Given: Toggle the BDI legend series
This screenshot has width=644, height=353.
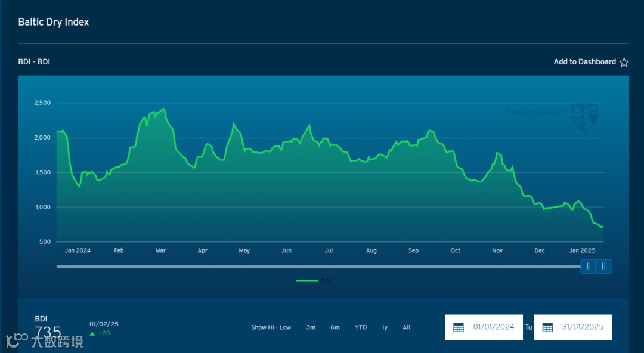Looking at the screenshot, I should tap(314, 281).
